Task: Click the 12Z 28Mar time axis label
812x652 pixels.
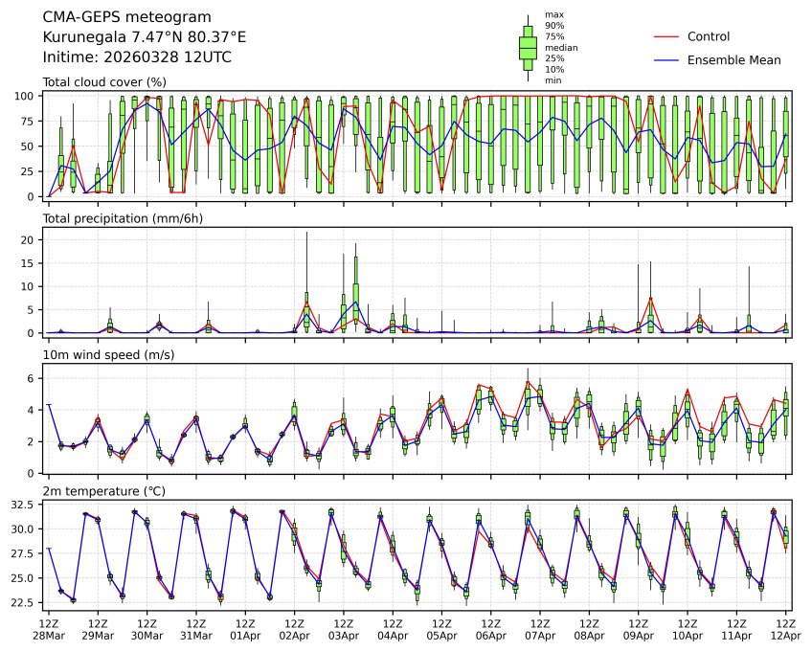Action: (49, 629)
